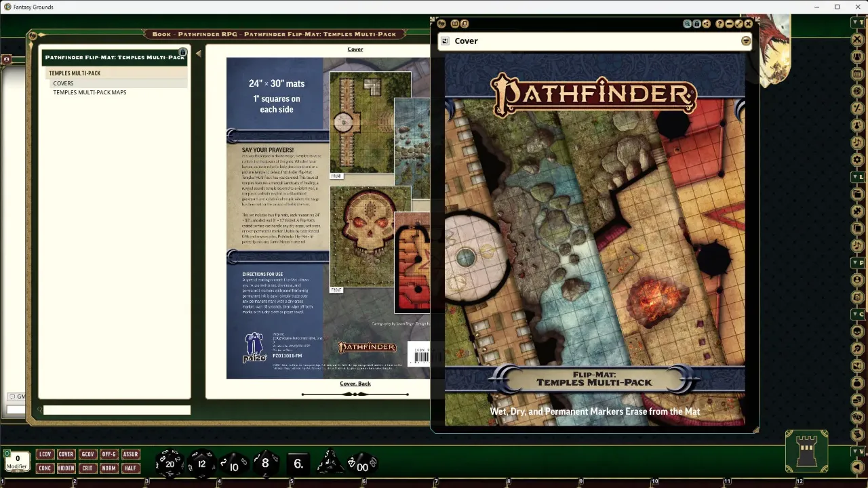This screenshot has height=488, width=868.
Task: Open the percent modifiers sidebar icon
Action: click(x=857, y=107)
